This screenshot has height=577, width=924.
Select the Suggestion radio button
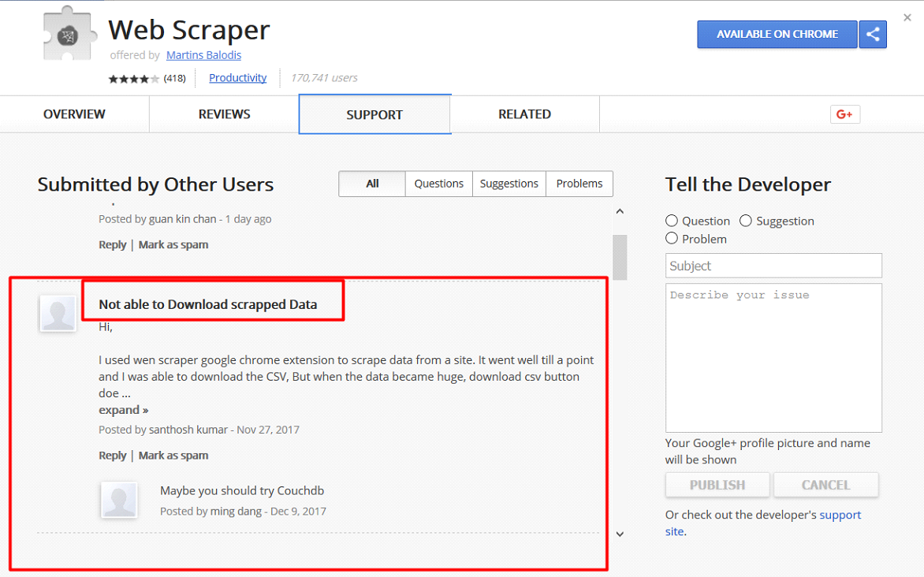point(746,221)
